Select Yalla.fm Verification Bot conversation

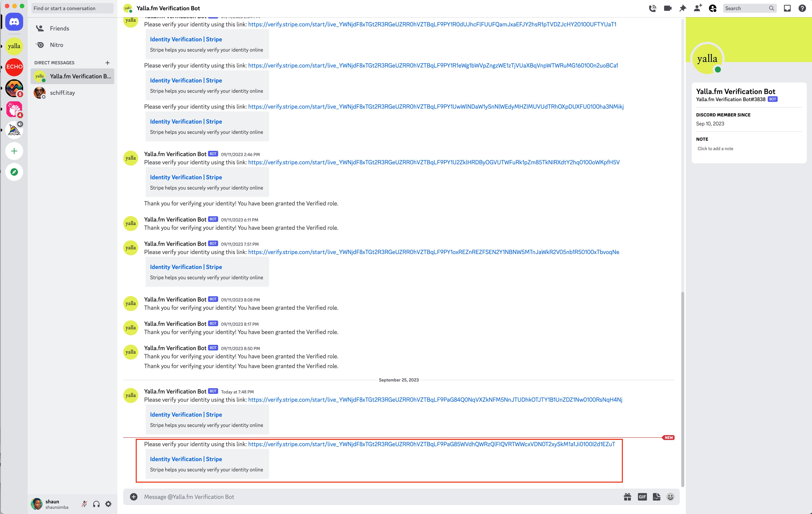[x=72, y=76]
